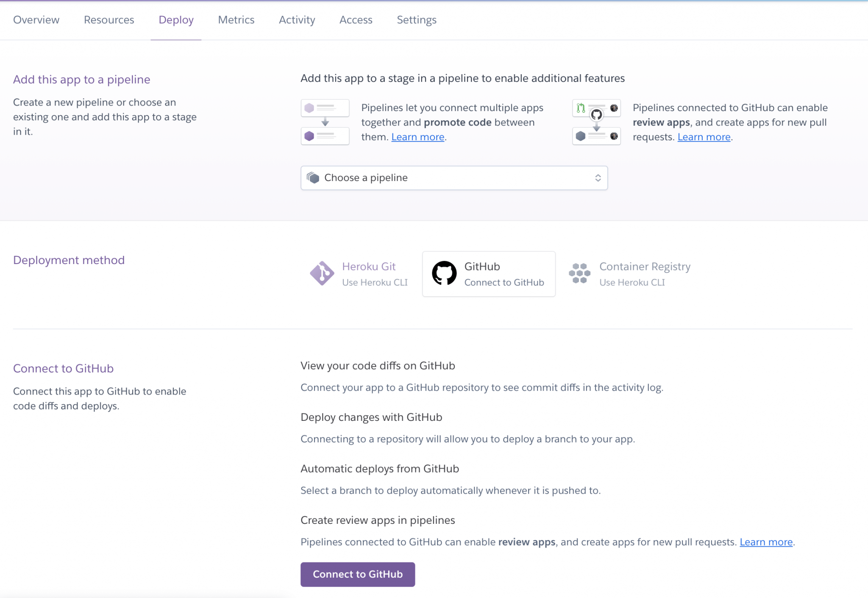Switch to the Activity tab
This screenshot has width=868, height=598.
(x=297, y=19)
